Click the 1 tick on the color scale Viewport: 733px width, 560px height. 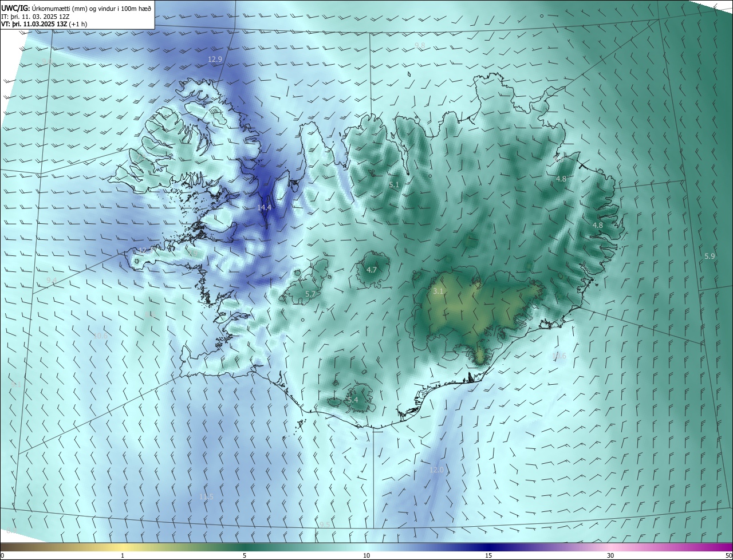[123, 555]
